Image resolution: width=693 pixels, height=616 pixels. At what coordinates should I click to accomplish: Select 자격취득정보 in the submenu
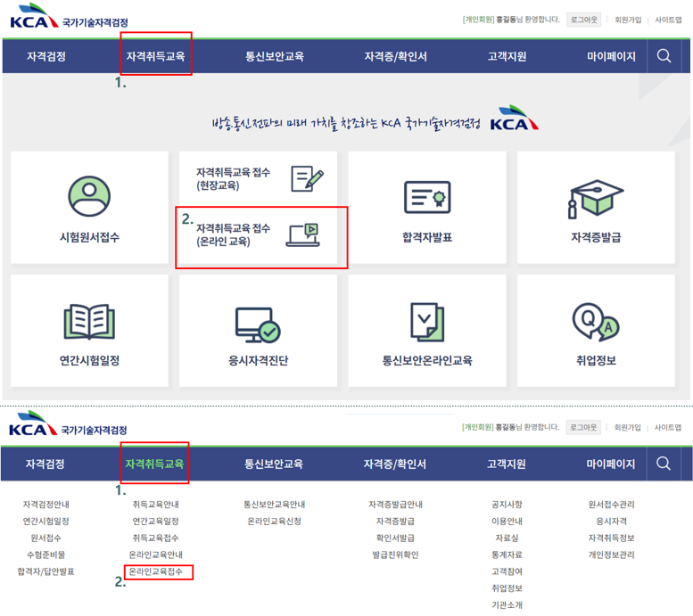(611, 538)
